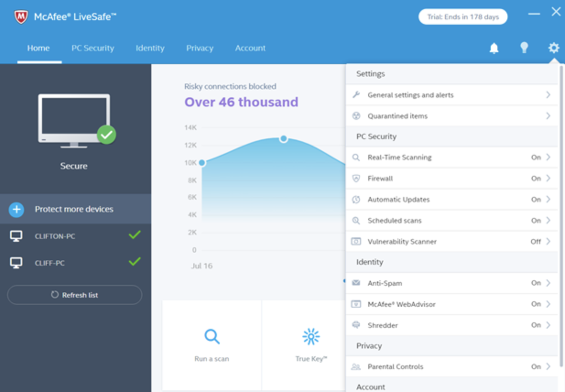
Task: Click the wrench icon for General settings
Action: pos(356,95)
